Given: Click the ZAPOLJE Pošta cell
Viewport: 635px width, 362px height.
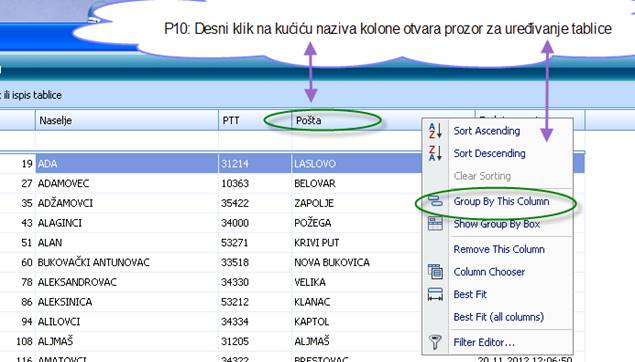Looking at the screenshot, I should (356, 203).
